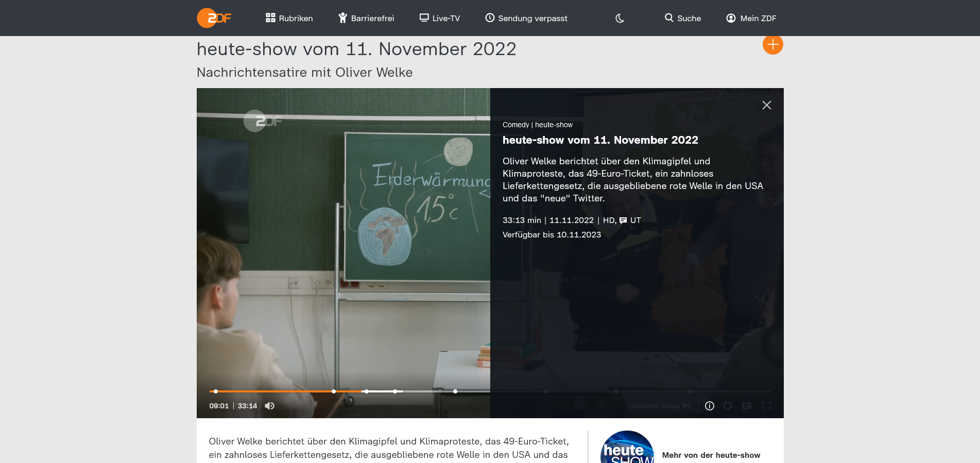Open the subtitles options icon
This screenshot has width=980, height=463.
746,406
